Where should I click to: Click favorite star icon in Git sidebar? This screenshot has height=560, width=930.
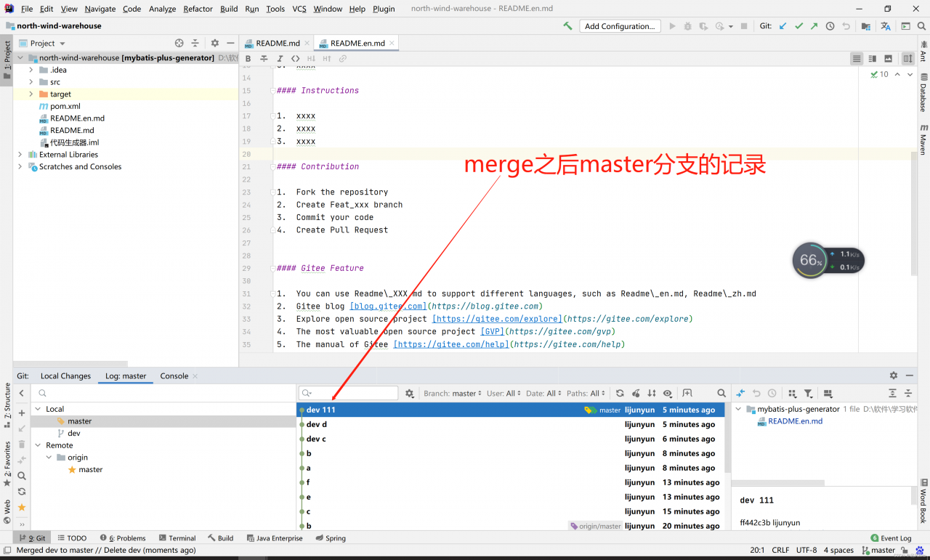[x=22, y=507]
